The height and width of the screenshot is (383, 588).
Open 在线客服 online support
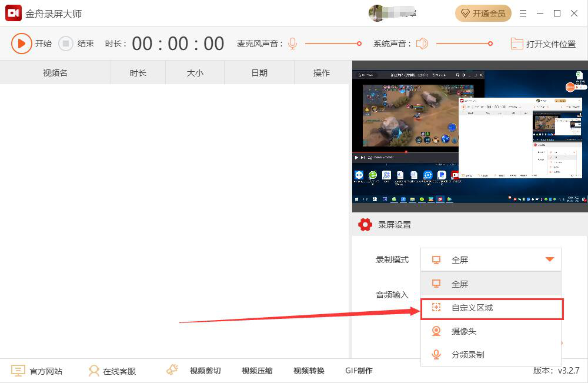coord(119,371)
